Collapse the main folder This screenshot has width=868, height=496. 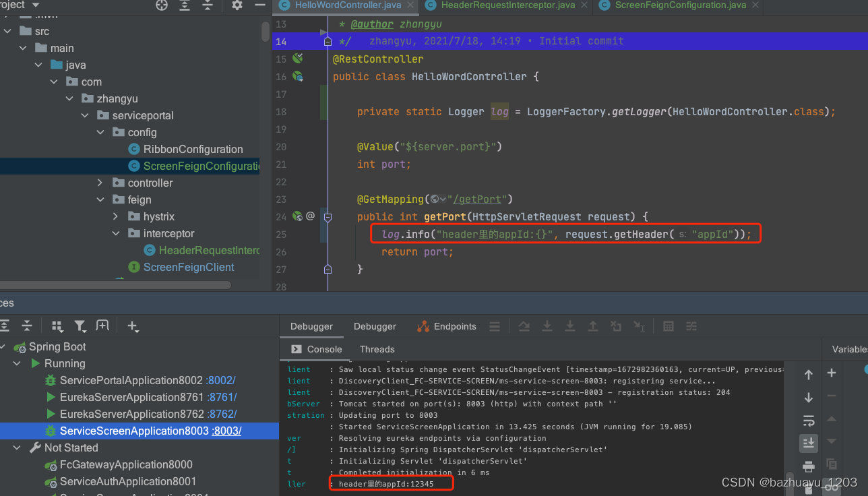point(23,48)
